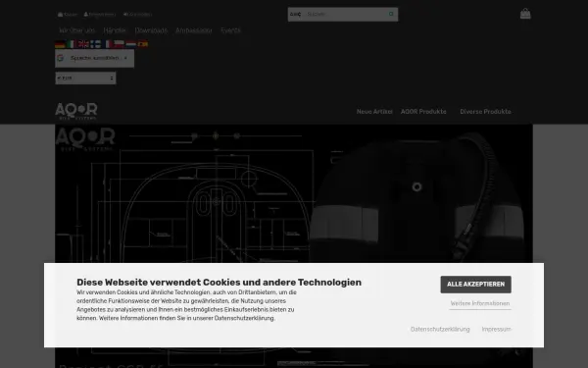588x368 pixels.
Task: Click the UK flag icon
Action: [83, 44]
